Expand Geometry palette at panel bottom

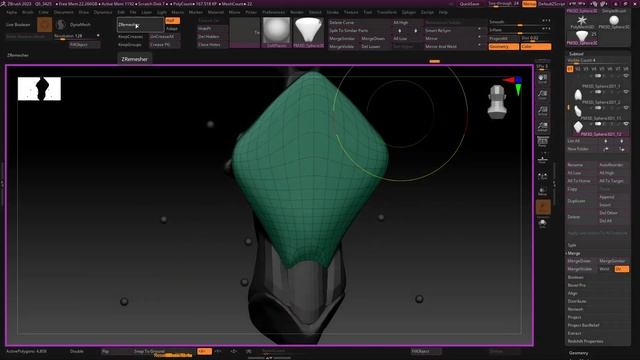tap(579, 353)
